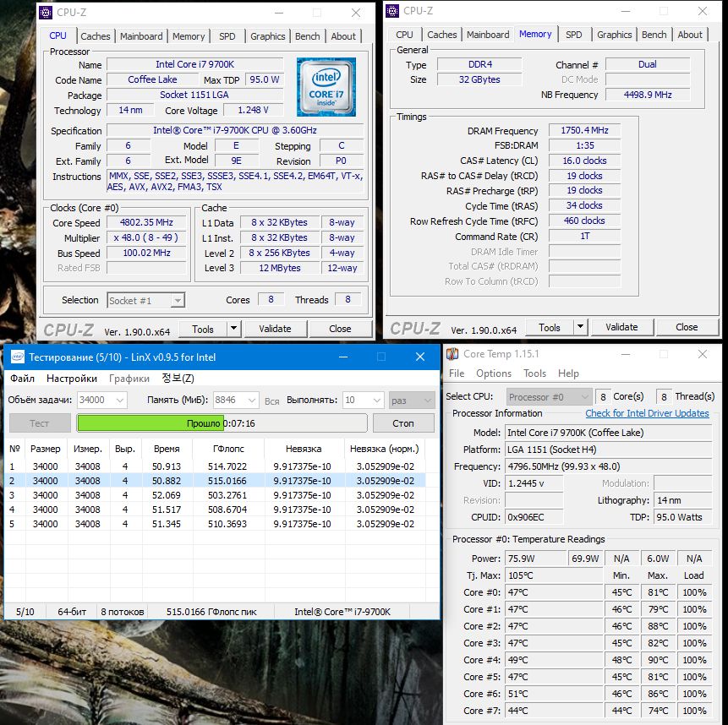This screenshot has height=725, width=728.
Task: Open Mainboard tab in left CPU-Z window
Action: 141,36
